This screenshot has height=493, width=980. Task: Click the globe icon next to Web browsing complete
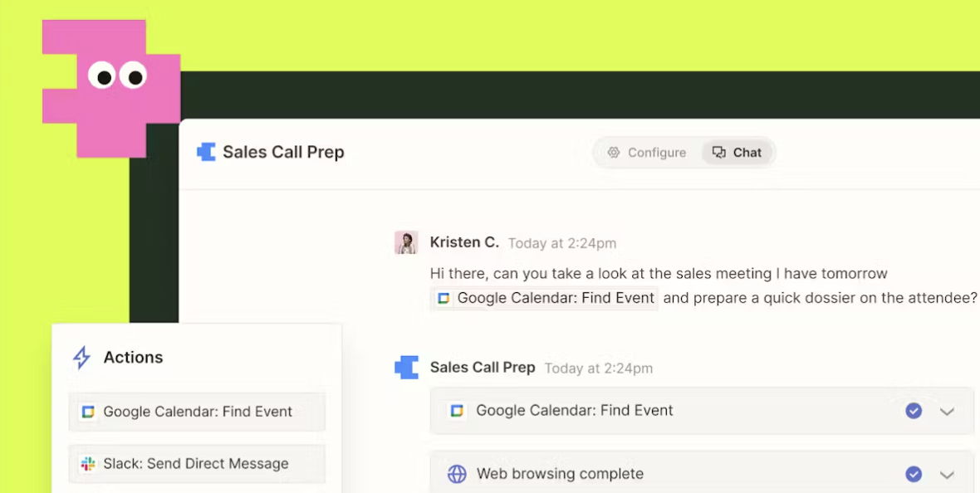point(457,474)
